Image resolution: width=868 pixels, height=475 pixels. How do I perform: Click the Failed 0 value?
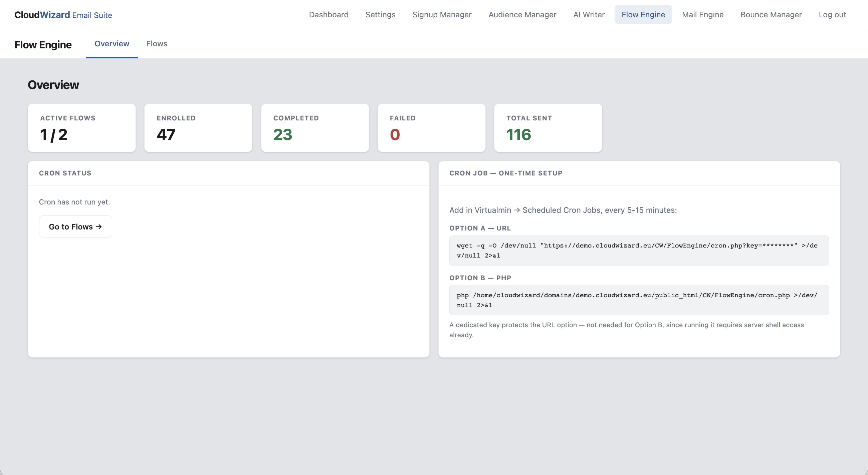[395, 135]
